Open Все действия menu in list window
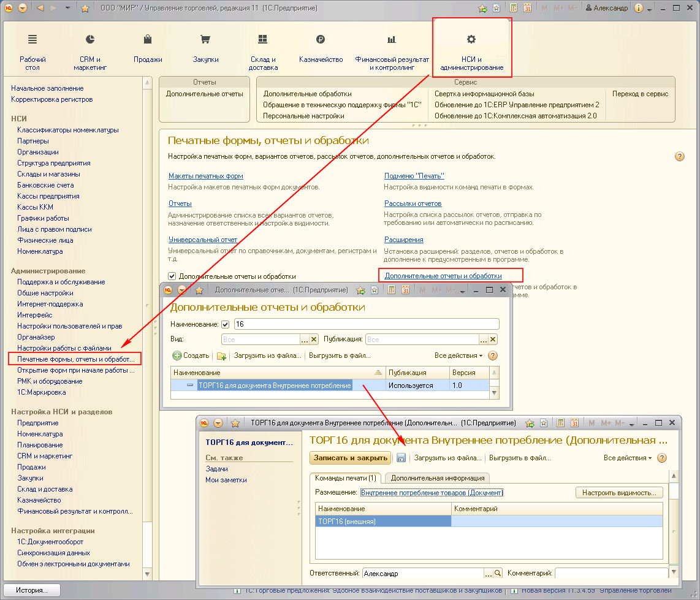This screenshot has height=600, width=700. click(x=458, y=355)
